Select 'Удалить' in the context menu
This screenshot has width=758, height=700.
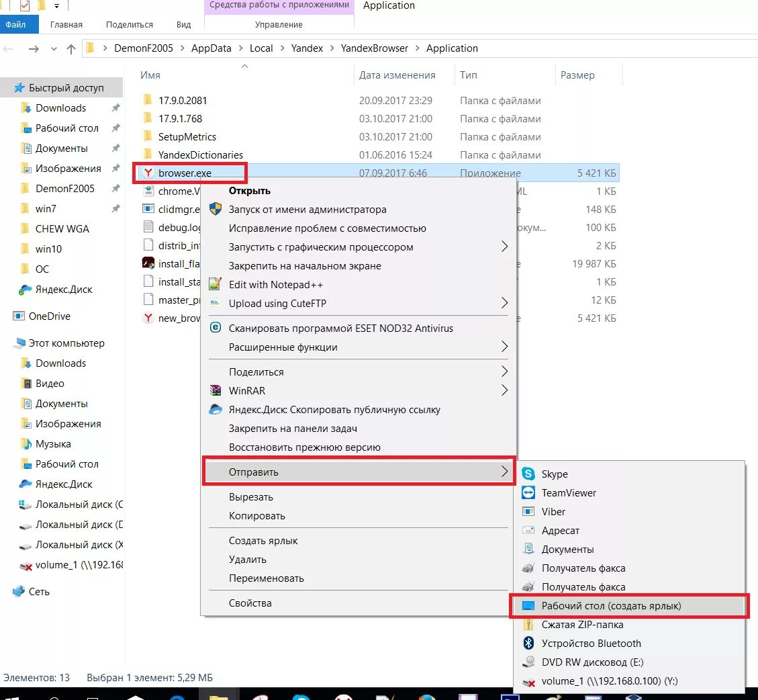pyautogui.click(x=248, y=559)
